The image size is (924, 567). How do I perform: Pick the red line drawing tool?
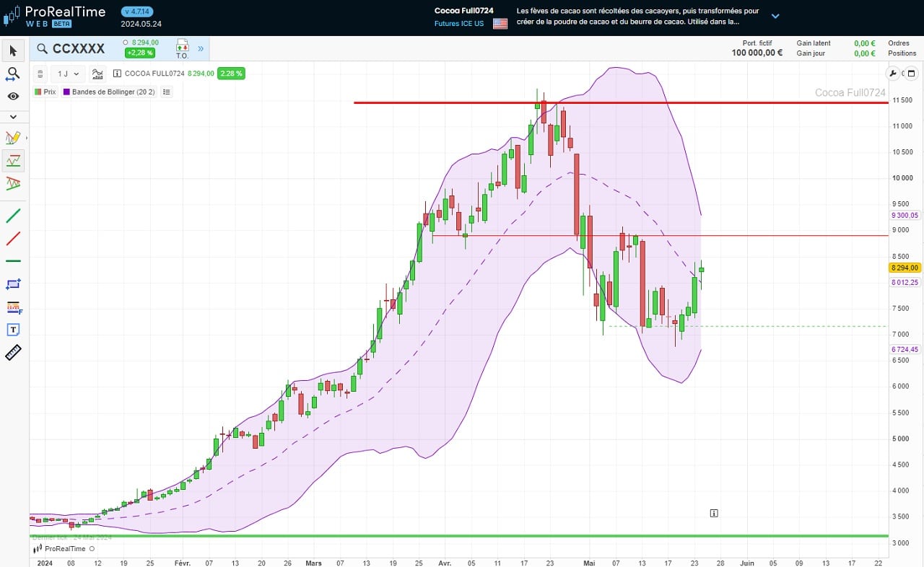(x=13, y=238)
